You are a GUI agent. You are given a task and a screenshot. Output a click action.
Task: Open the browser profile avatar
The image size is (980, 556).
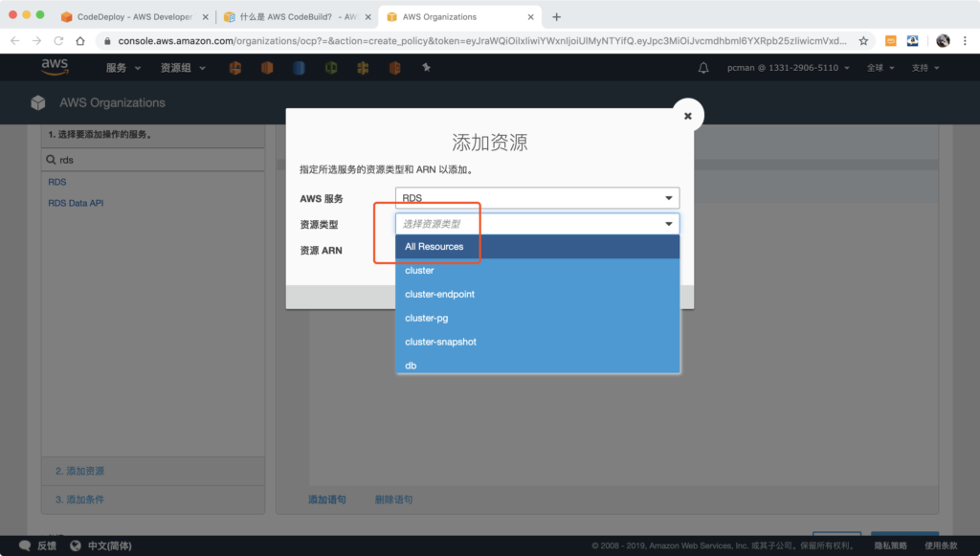[943, 40]
